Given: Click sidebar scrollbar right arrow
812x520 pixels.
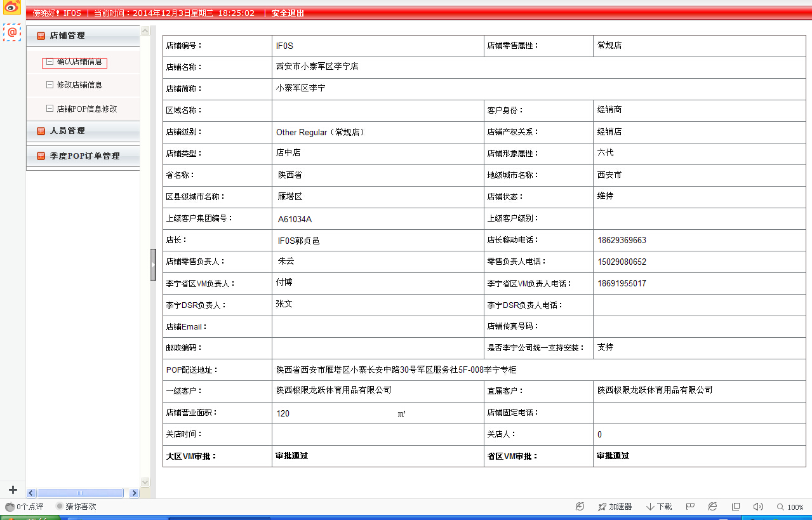Looking at the screenshot, I should tap(134, 493).
